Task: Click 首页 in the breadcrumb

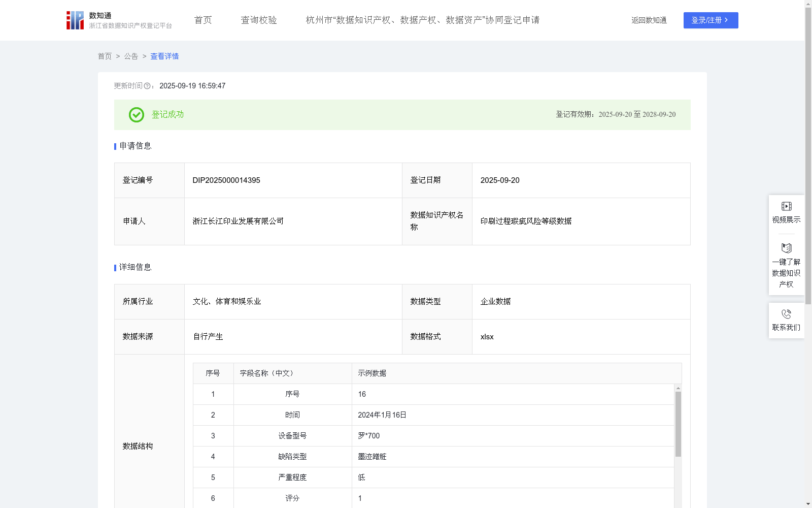Action: pyautogui.click(x=105, y=56)
